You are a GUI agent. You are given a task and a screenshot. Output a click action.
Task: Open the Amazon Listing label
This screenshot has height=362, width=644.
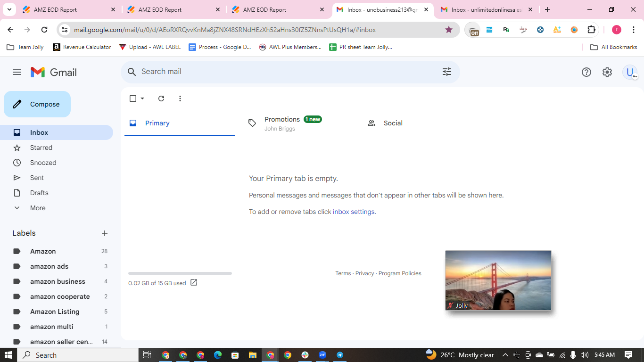click(57, 312)
